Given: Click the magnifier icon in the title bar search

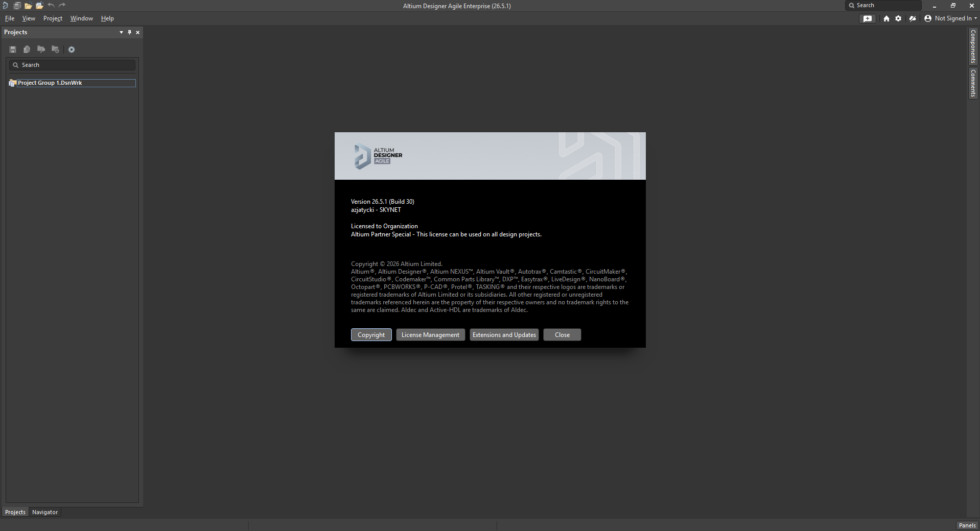Looking at the screenshot, I should point(852,6).
